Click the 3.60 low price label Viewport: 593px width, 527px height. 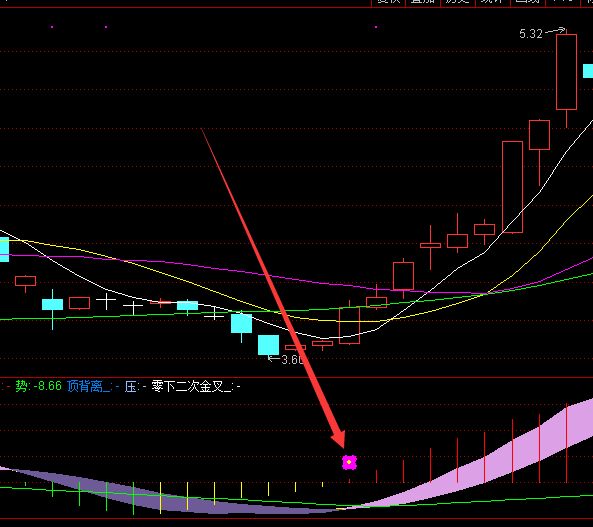[292, 359]
